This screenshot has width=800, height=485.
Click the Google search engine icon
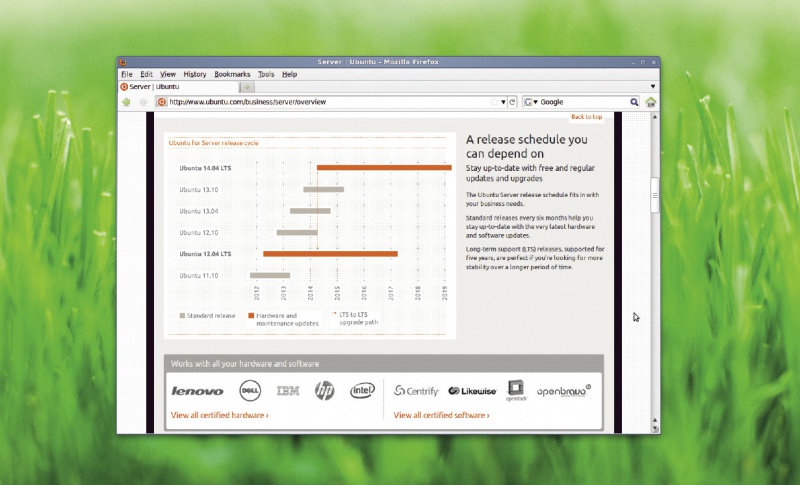pyautogui.click(x=529, y=102)
